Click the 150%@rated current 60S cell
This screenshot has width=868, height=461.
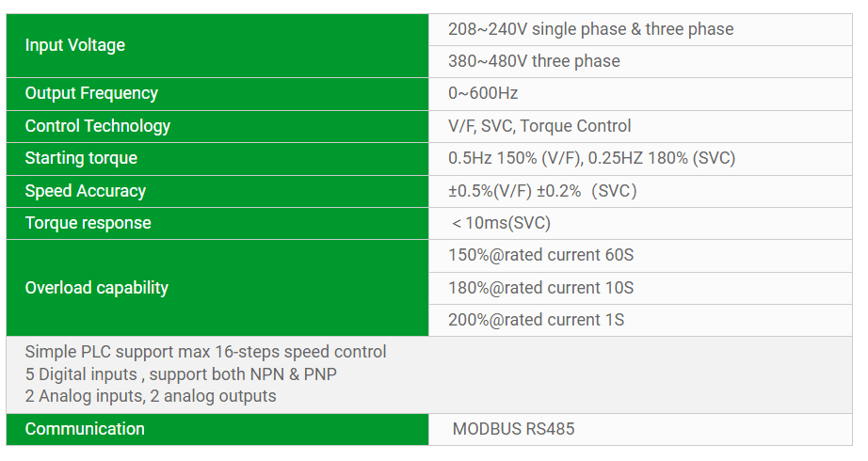541,255
